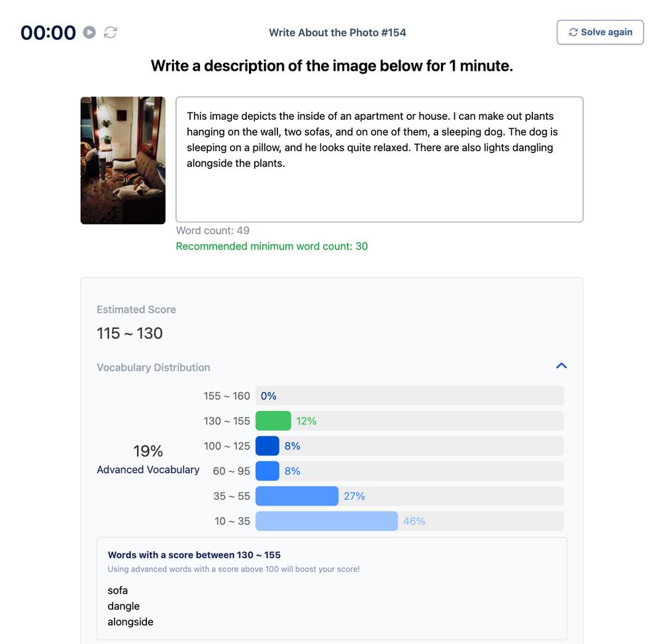Collapse the Vocabulary Distribution section chevron
The width and height of the screenshot is (662, 644).
click(561, 366)
